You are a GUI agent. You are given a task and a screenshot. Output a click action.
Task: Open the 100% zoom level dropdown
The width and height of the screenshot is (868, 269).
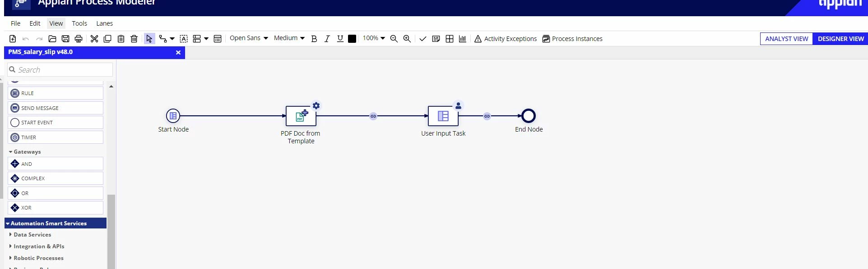tap(374, 38)
